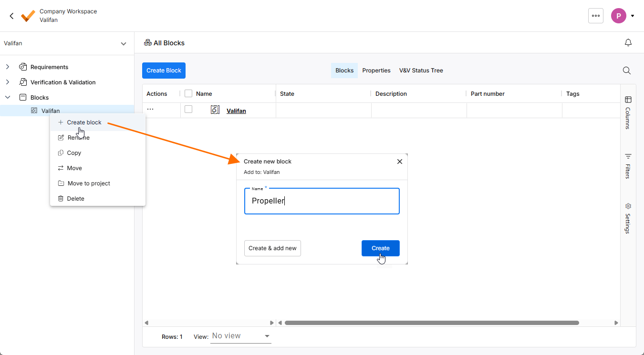Click the Create & add new button
This screenshot has height=355, width=644.
click(x=272, y=248)
